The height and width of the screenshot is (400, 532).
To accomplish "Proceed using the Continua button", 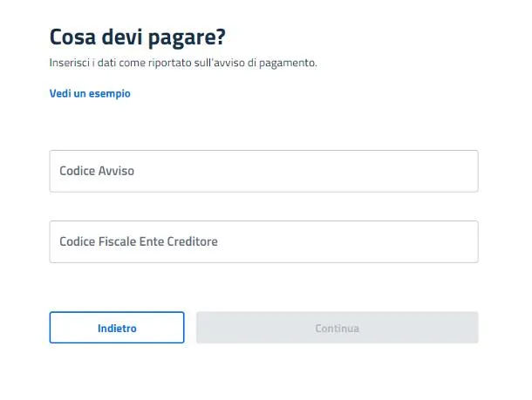I will click(x=338, y=328).
